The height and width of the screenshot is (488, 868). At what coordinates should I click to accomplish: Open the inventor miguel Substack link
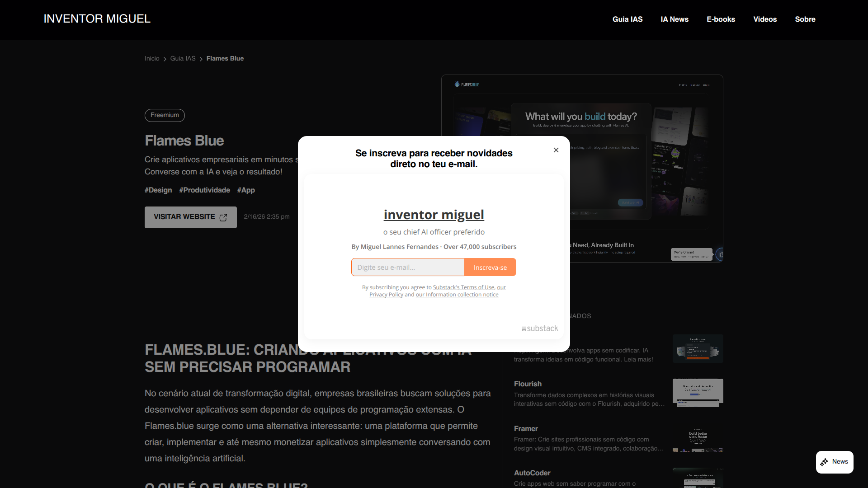point(434,215)
